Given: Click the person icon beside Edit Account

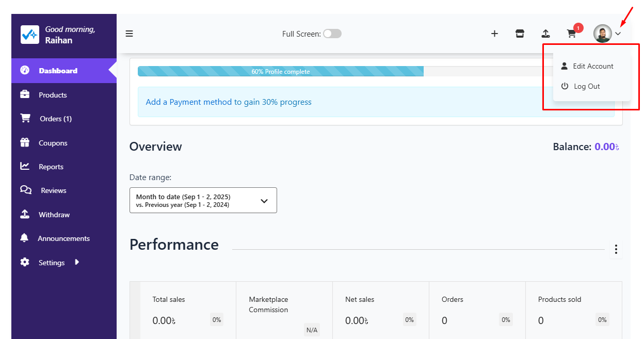Looking at the screenshot, I should point(565,66).
